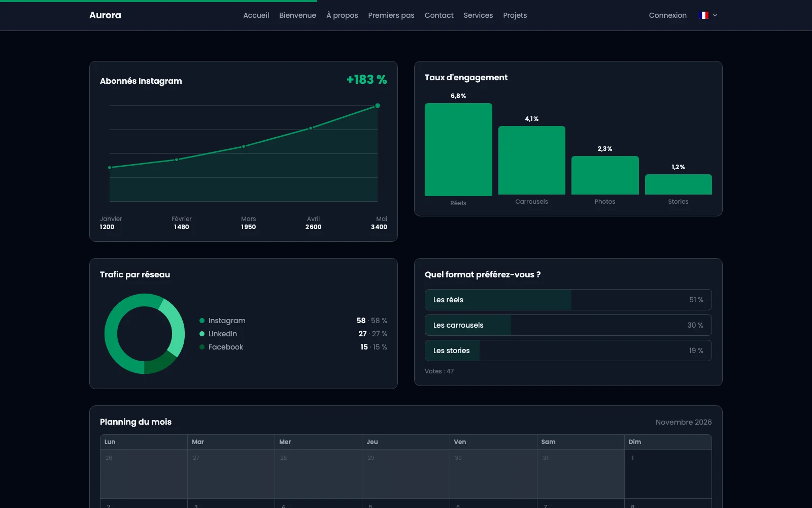Viewport: 812px width, 508px height.
Task: Click the Facebook dark green legend dot
Action: 202,347
